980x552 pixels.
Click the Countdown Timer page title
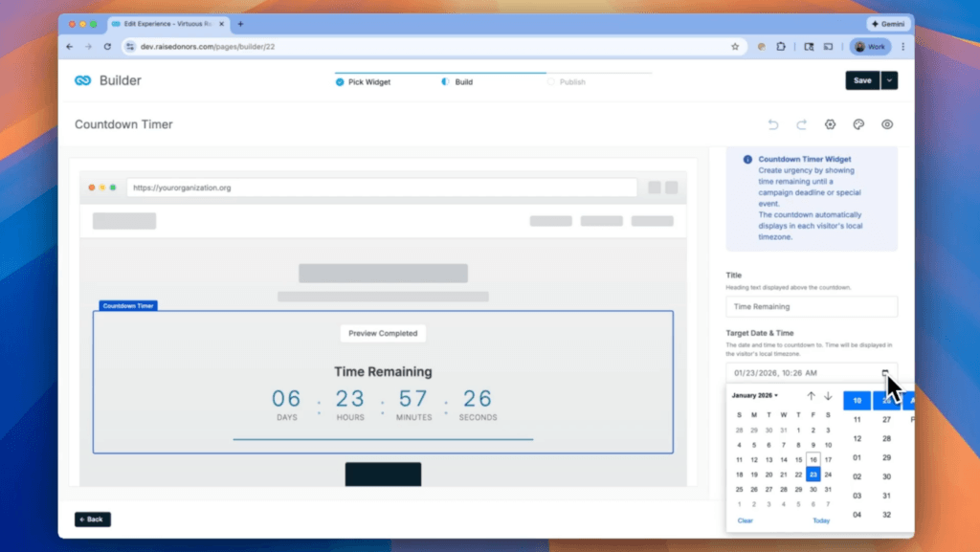pyautogui.click(x=123, y=124)
